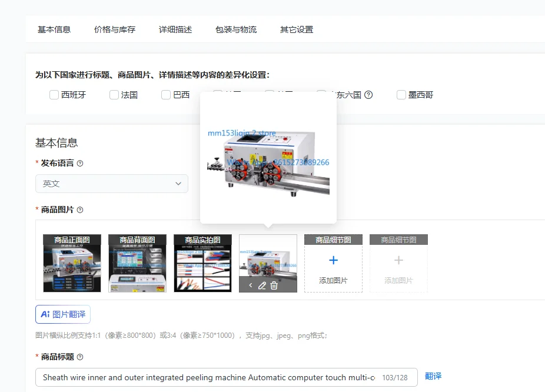This screenshot has width=545, height=392.
Task: Switch to the 价格与库存 tab
Action: tap(115, 29)
